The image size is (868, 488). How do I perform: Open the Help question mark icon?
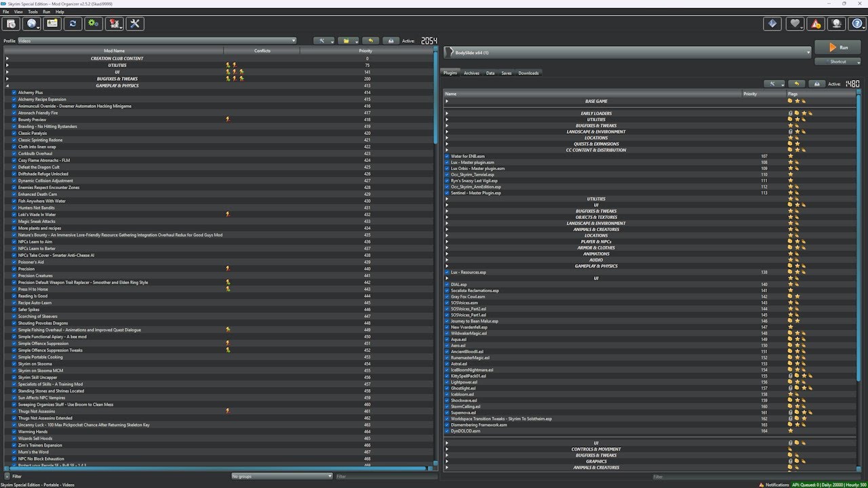coord(857,24)
